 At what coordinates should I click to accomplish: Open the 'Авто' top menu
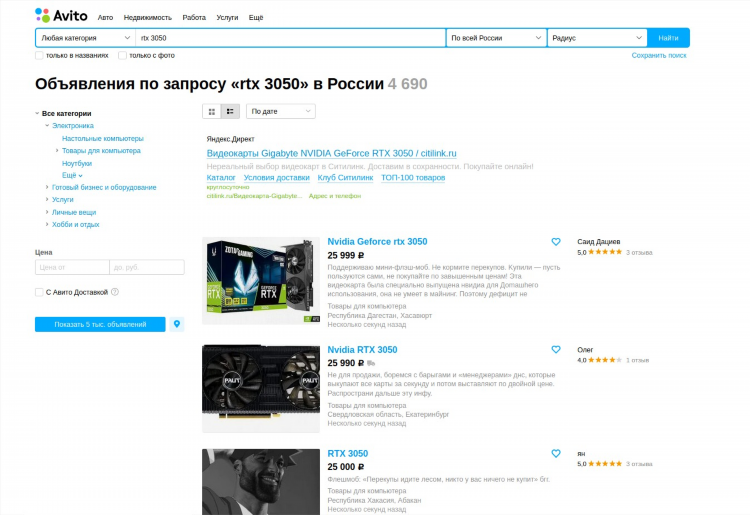point(105,17)
